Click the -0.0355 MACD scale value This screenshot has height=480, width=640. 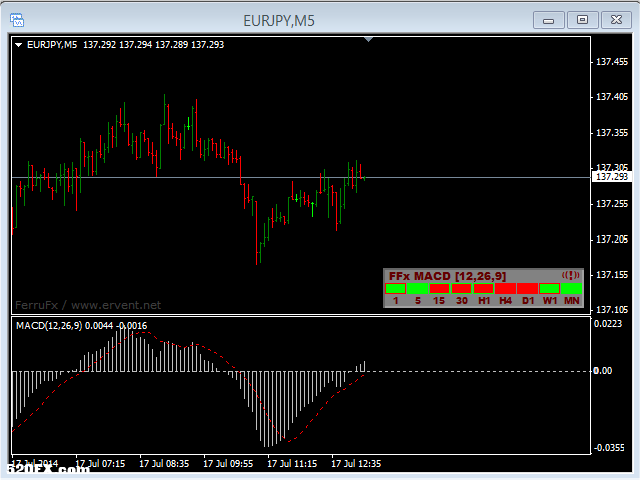pyautogui.click(x=609, y=448)
